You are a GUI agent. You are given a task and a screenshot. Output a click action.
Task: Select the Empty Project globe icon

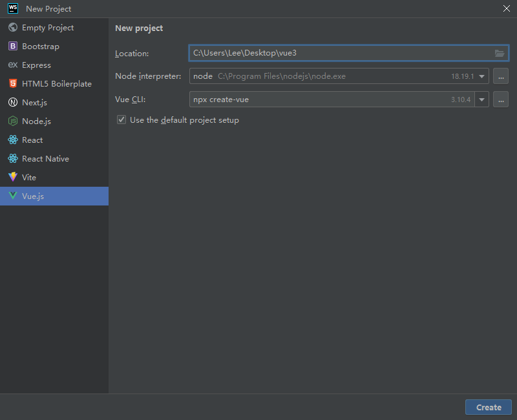[x=13, y=27]
